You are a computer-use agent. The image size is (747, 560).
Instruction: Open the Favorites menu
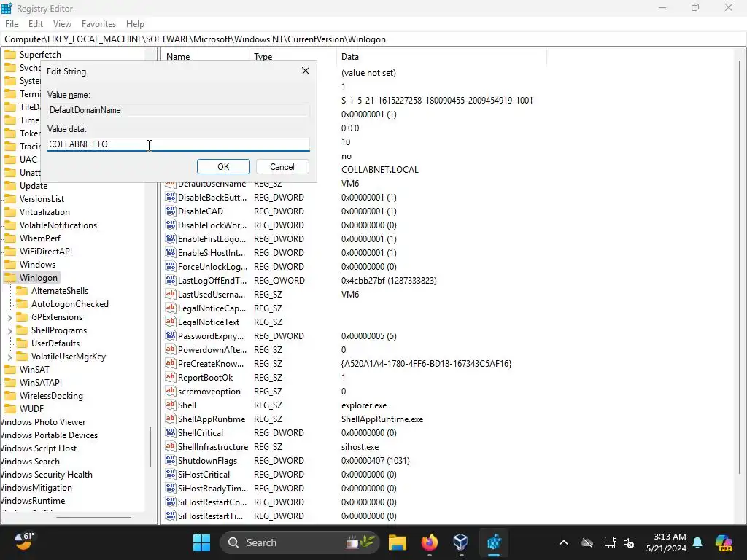(x=98, y=24)
